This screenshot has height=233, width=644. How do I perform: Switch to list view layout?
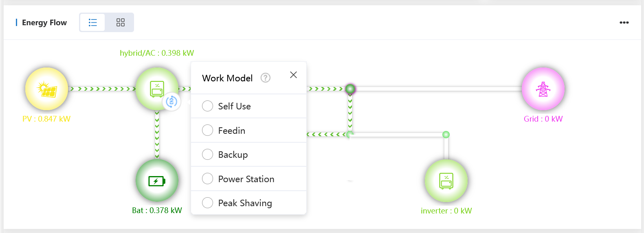click(x=93, y=22)
